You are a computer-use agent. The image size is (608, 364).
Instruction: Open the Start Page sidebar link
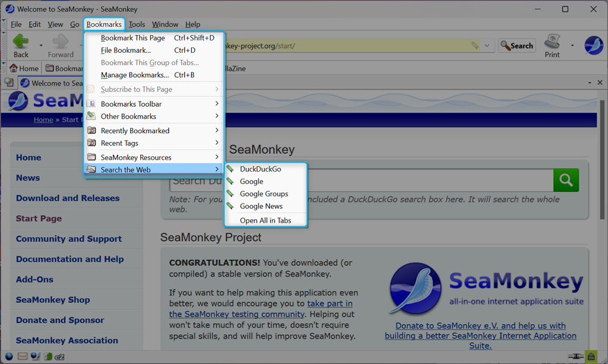39,219
